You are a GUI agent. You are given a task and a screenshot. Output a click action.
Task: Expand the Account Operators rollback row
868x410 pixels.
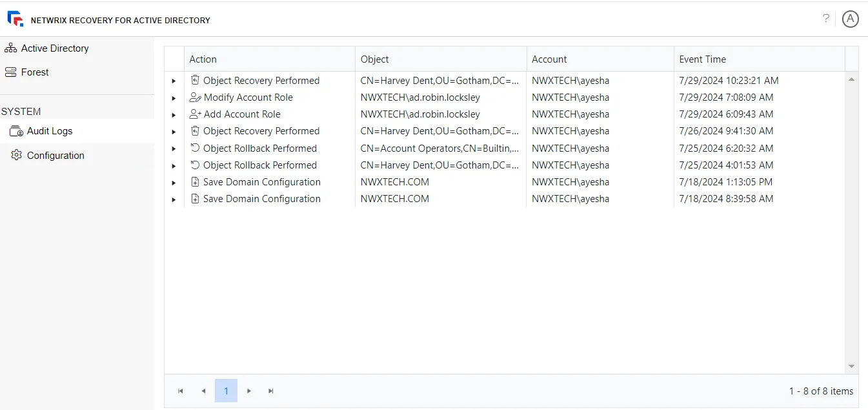[174, 149]
